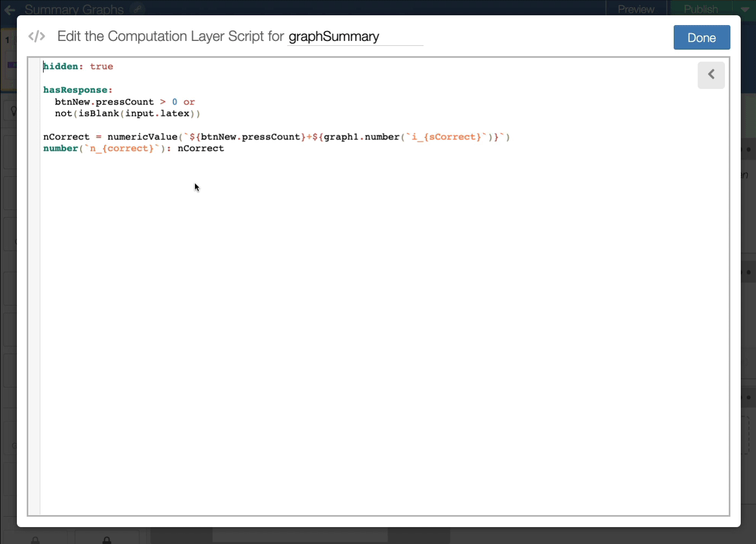
Task: Open the Publish dropdown arrow
Action: (x=744, y=9)
